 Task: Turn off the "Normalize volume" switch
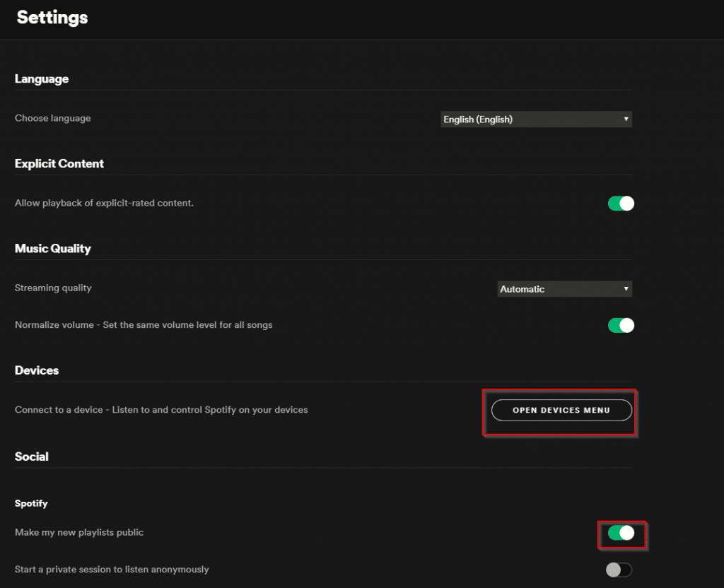click(x=621, y=325)
